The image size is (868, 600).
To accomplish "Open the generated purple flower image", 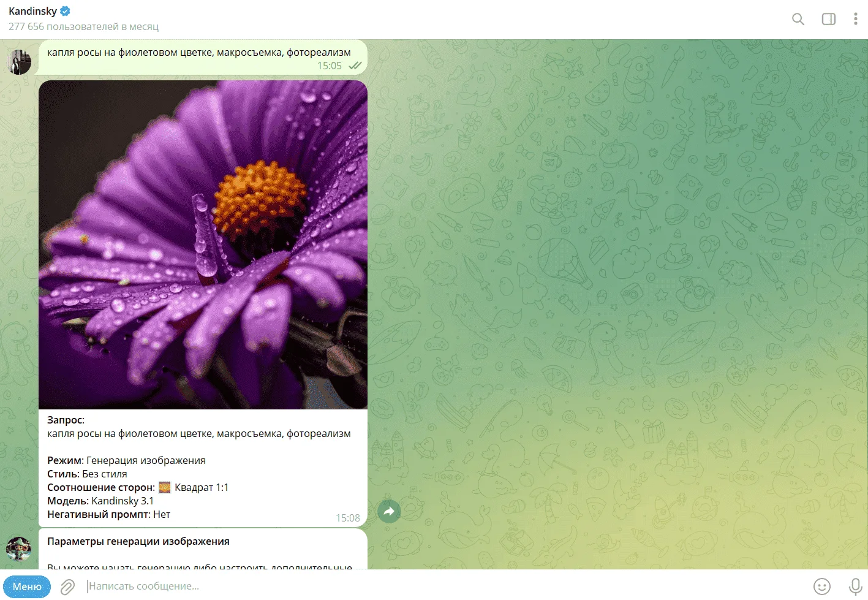I will (x=203, y=245).
